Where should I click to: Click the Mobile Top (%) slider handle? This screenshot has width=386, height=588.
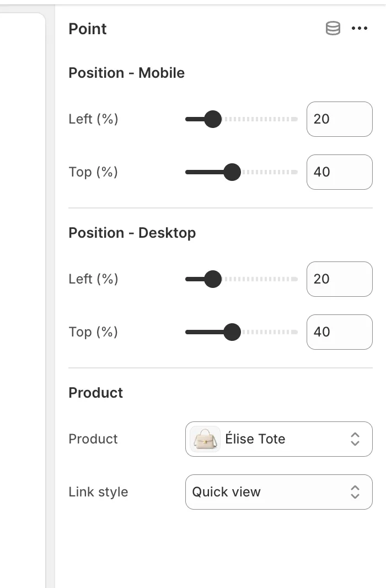pyautogui.click(x=232, y=172)
